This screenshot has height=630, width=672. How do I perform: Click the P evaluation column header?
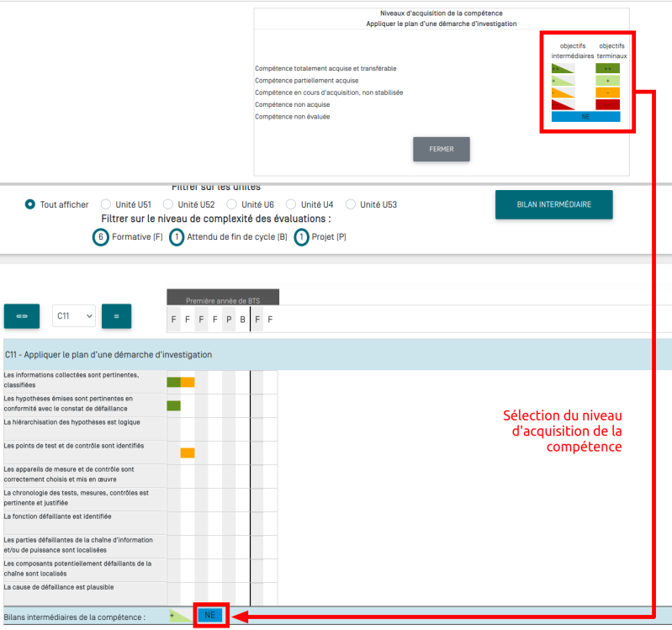[229, 320]
